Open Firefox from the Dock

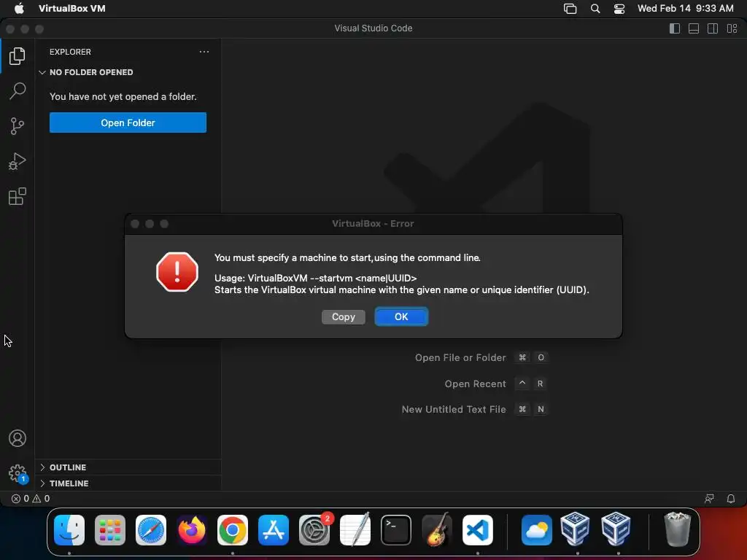point(192,529)
